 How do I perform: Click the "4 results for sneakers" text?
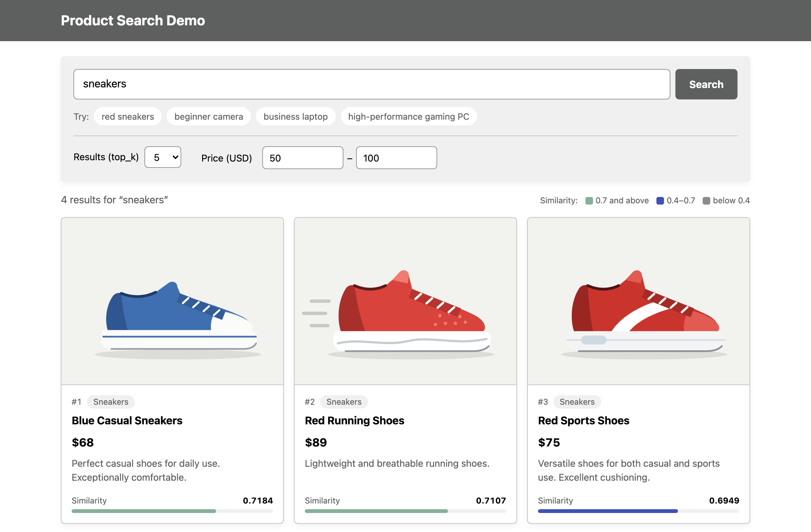click(x=114, y=200)
